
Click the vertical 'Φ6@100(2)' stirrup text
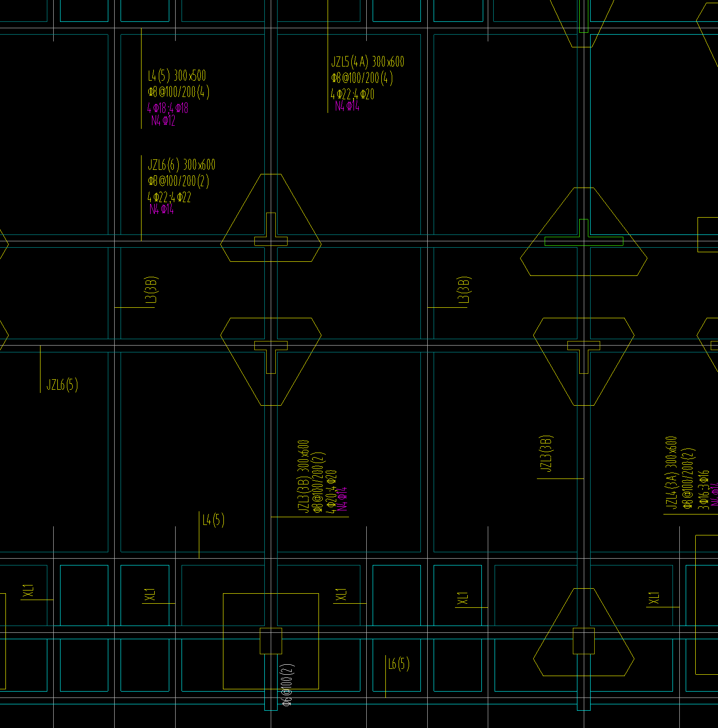[287, 685]
